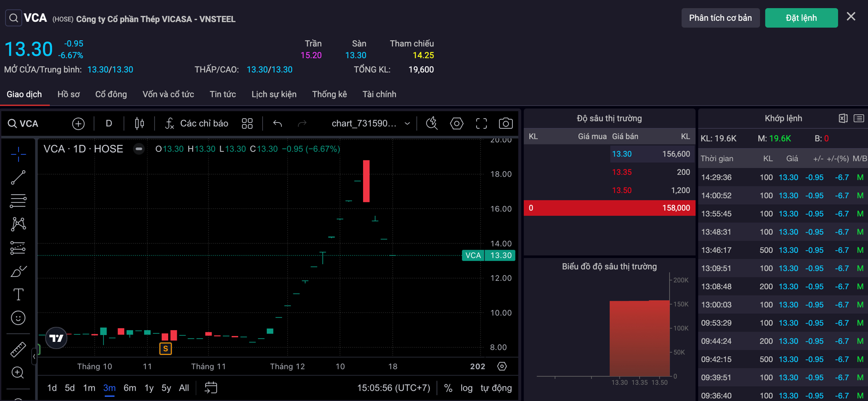This screenshot has width=868, height=401.
Task: Open the emoji sticker tool
Action: [18, 318]
